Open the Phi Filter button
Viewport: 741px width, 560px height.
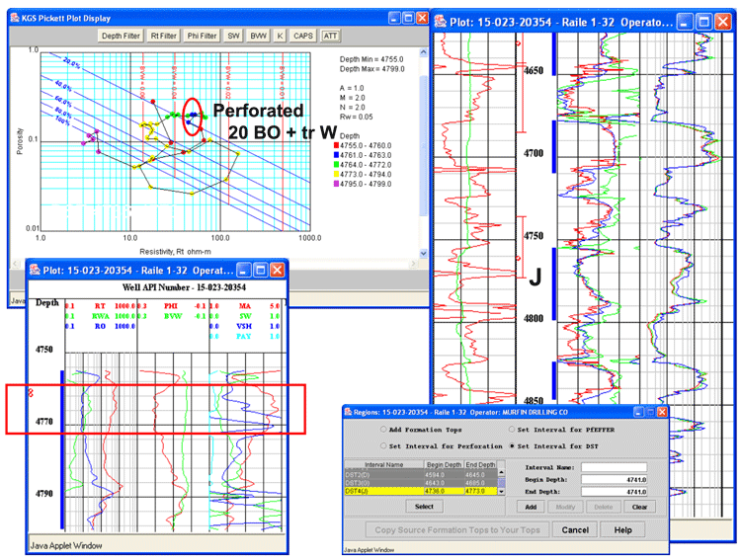coord(202,36)
